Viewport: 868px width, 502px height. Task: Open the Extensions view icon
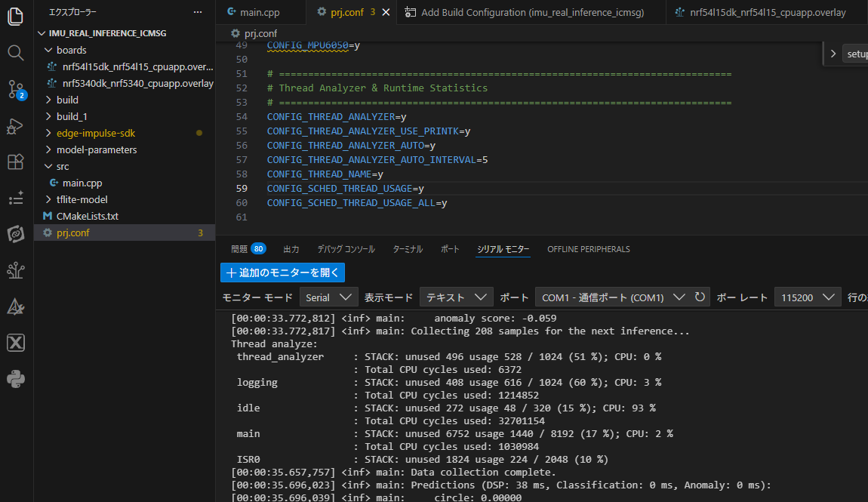[16, 162]
